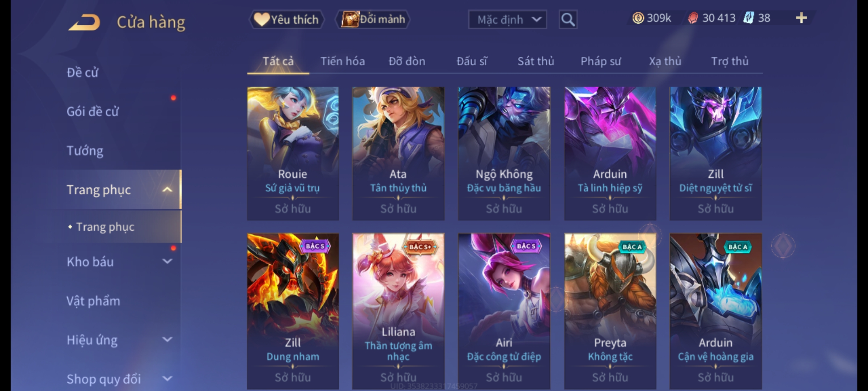Open the Tướng sidebar entry
This screenshot has width=868, height=391.
85,151
